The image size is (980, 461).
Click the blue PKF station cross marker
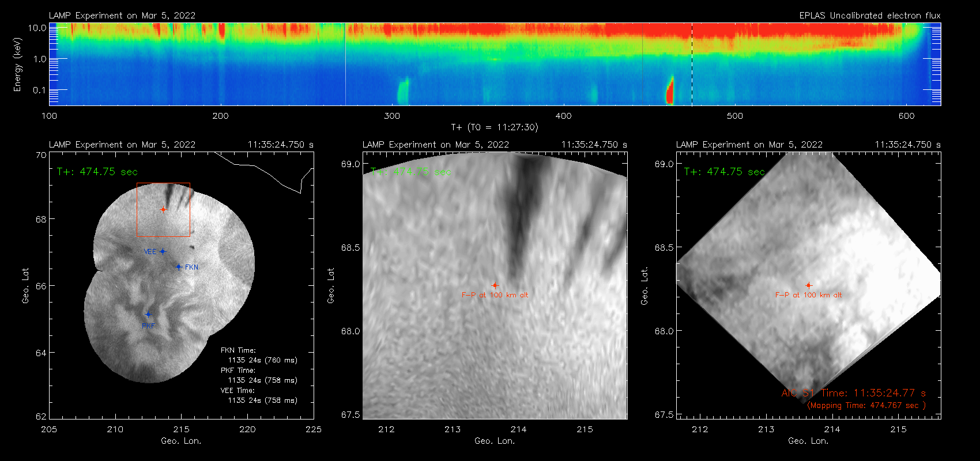pos(148,315)
